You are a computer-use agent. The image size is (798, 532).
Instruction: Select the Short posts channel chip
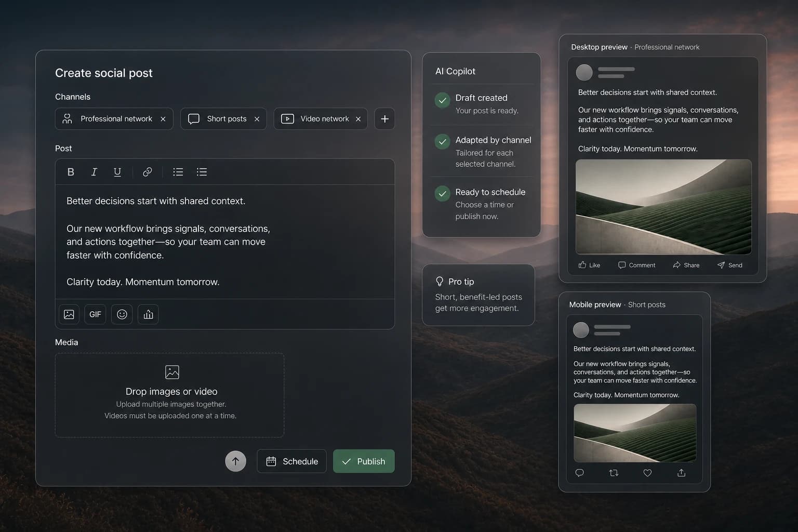tap(223, 119)
